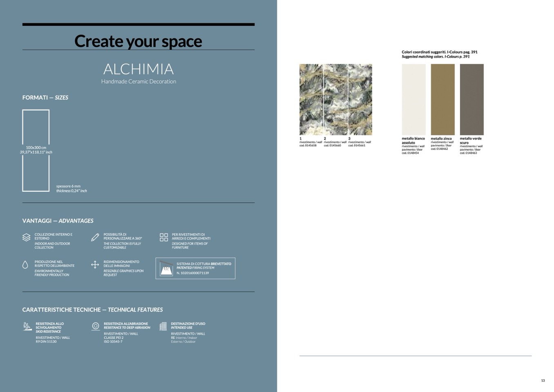554x392 pixels.
Task: Click the deep abrasion resistance circular icon
Action: point(96,326)
